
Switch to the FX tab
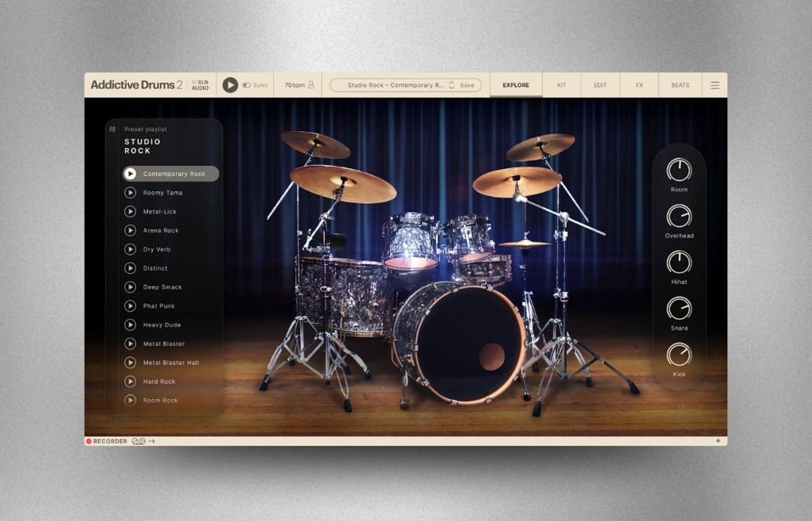[x=639, y=85]
